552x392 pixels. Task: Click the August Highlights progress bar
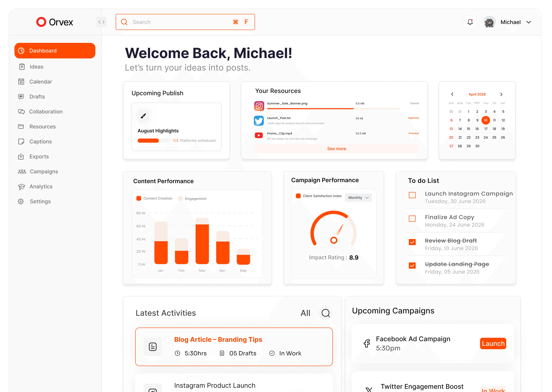(x=154, y=140)
